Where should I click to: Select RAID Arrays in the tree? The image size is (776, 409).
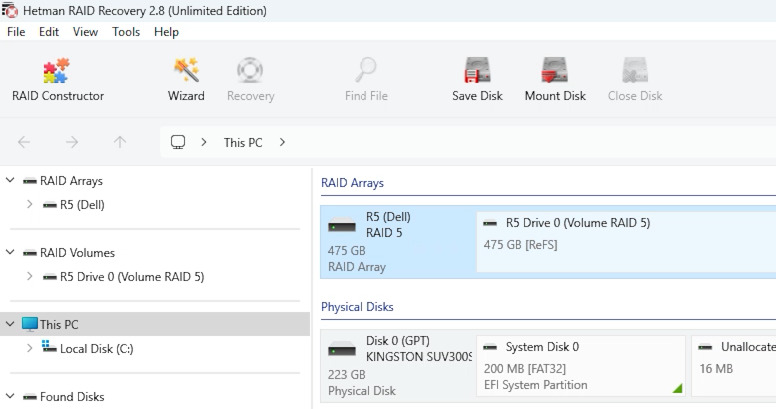(x=71, y=181)
